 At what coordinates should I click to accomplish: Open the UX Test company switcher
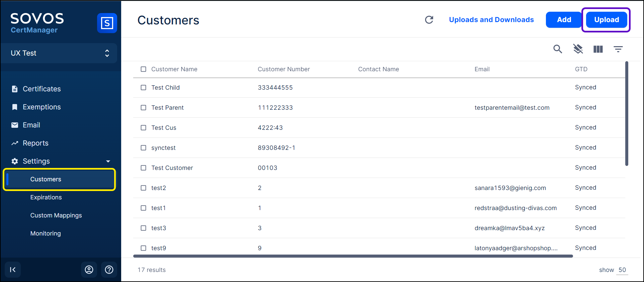pos(59,53)
